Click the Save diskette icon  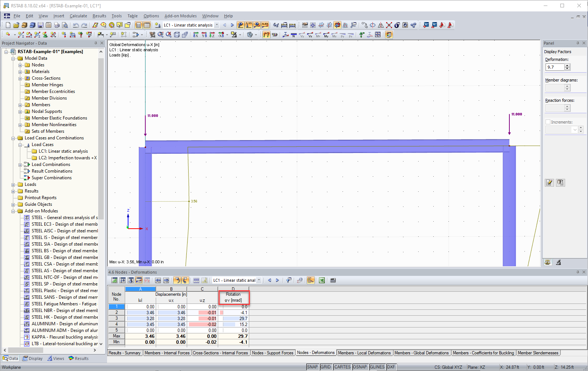point(40,25)
